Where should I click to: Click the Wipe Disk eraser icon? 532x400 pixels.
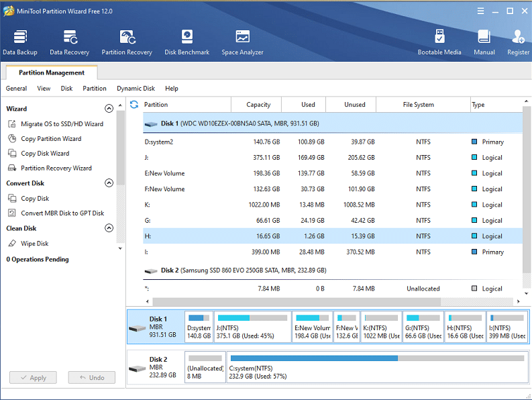coord(12,243)
